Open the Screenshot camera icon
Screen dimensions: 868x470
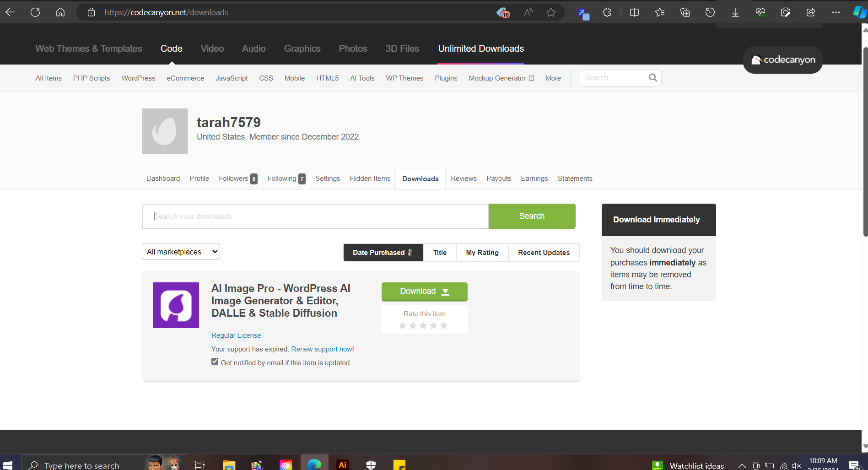pyautogui.click(x=786, y=12)
